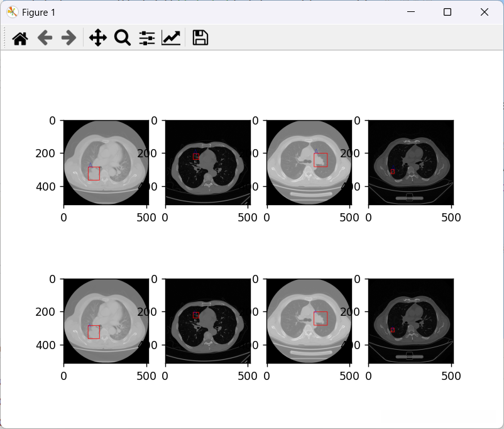Go back to the previous view

point(45,38)
